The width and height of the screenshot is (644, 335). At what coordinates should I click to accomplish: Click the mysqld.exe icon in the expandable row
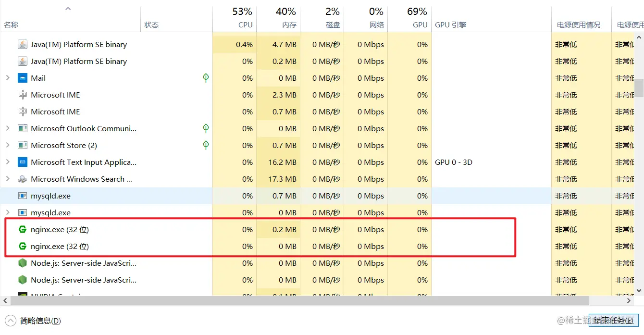click(23, 213)
